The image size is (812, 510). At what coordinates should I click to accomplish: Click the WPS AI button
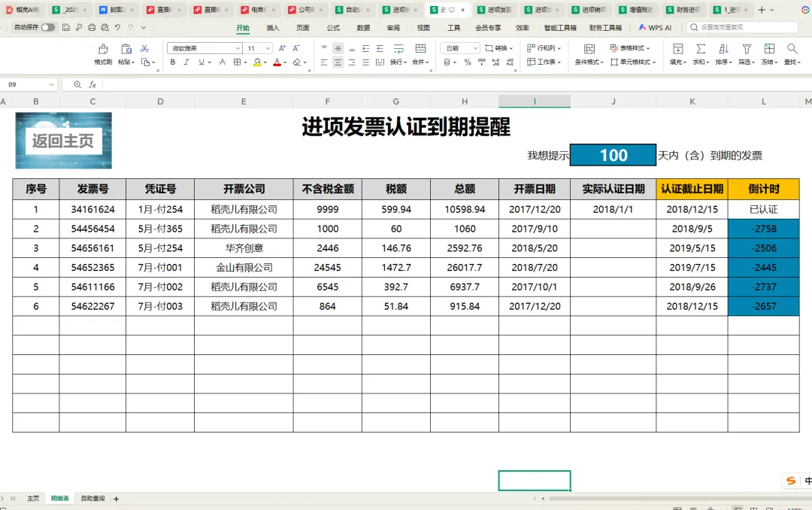coord(655,28)
